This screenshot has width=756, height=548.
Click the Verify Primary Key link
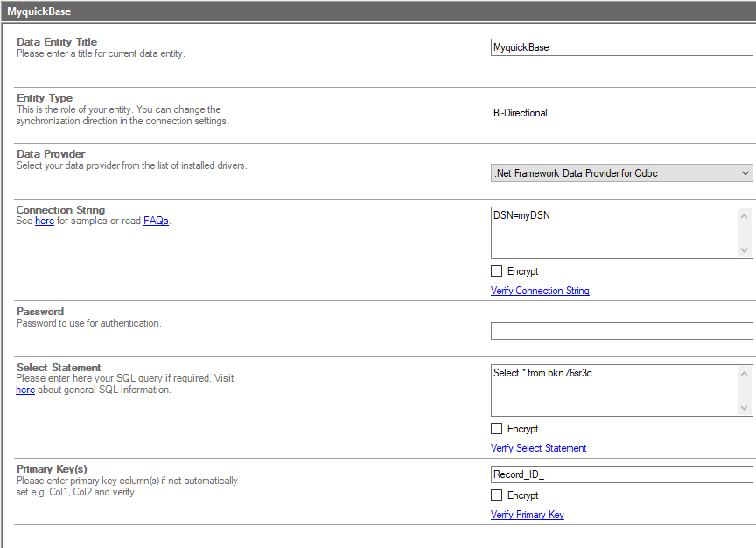[527, 515]
